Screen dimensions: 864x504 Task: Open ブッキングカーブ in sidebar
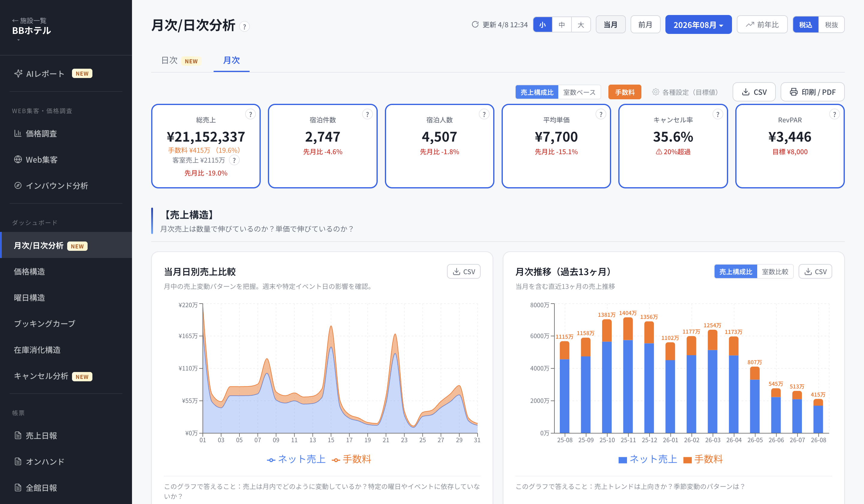(x=66, y=324)
